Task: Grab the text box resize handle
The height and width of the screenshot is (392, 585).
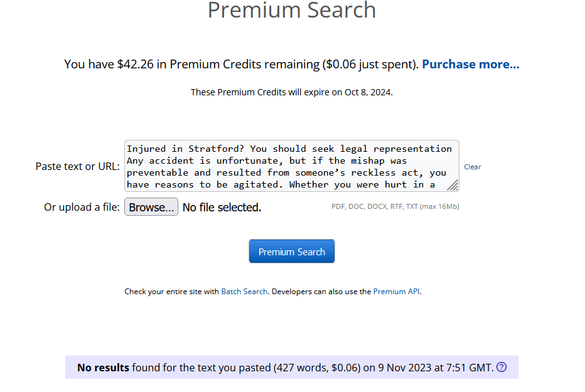Action: tap(452, 185)
